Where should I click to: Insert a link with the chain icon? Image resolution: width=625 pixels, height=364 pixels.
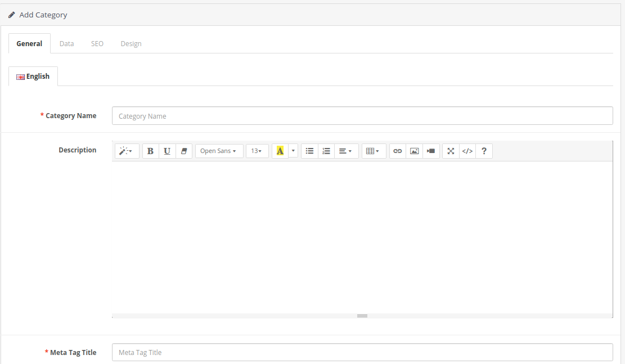pyautogui.click(x=397, y=151)
